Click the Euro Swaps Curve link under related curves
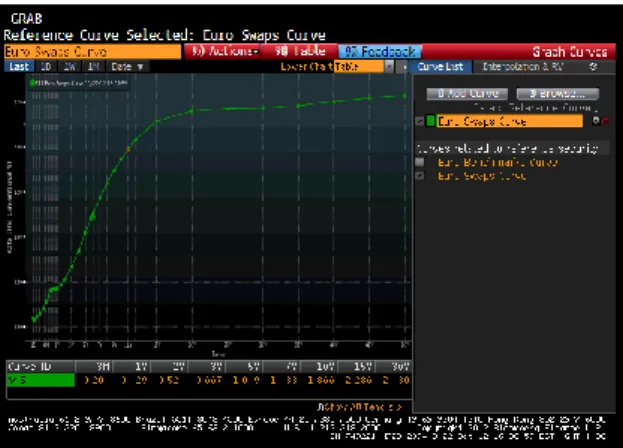 482,176
